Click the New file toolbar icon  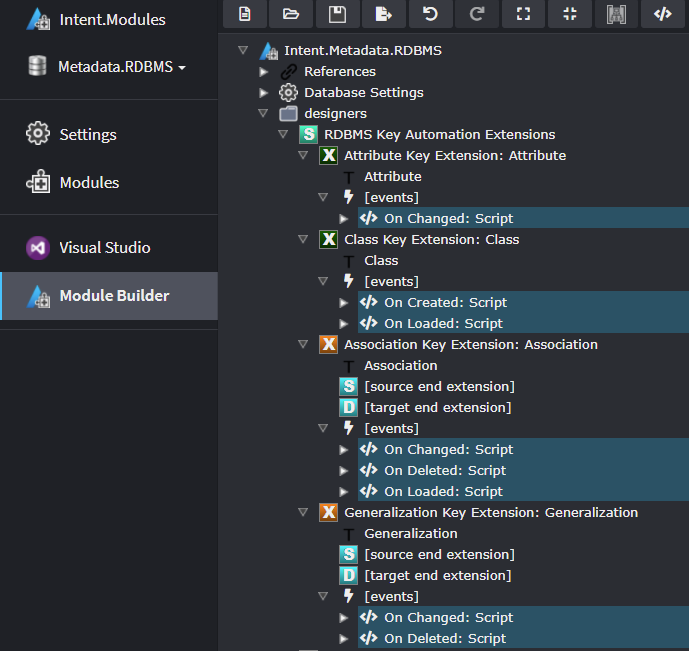coord(245,13)
